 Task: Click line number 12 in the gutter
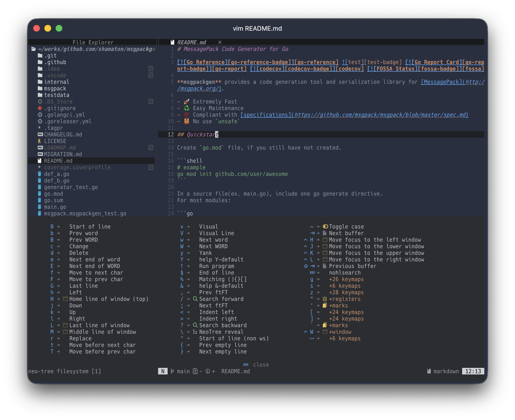click(171, 134)
